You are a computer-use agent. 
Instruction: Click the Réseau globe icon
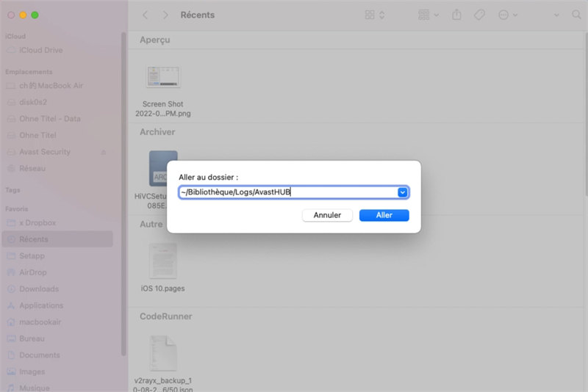pyautogui.click(x=11, y=169)
